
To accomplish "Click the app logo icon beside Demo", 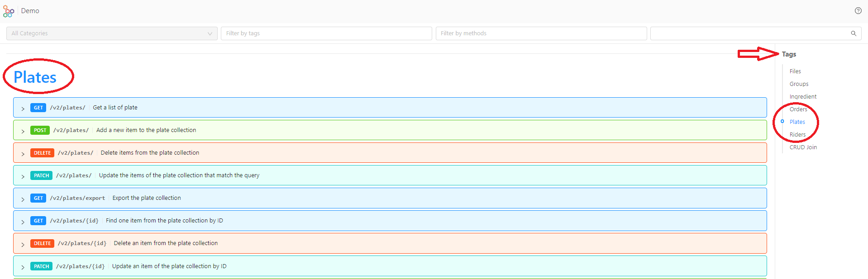I will click(8, 11).
